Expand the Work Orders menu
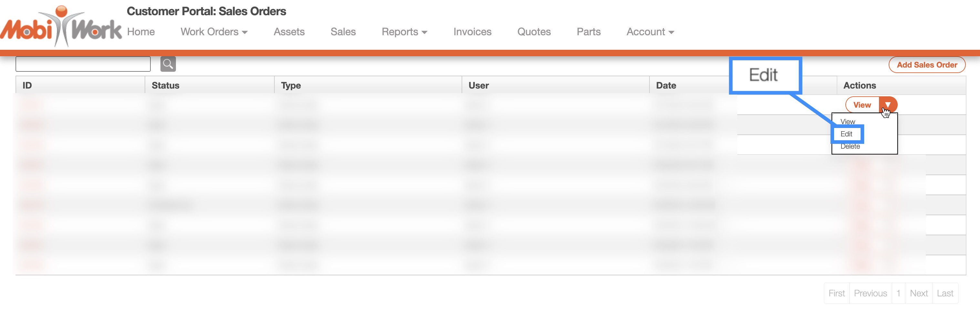Viewport: 980px width, 318px height. pyautogui.click(x=214, y=32)
